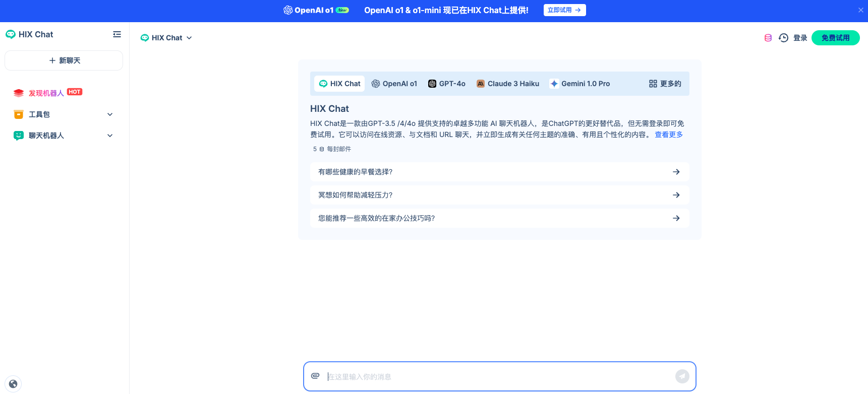The width and height of the screenshot is (868, 394).
Task: Click 立即试用 in the top banner
Action: tap(564, 10)
